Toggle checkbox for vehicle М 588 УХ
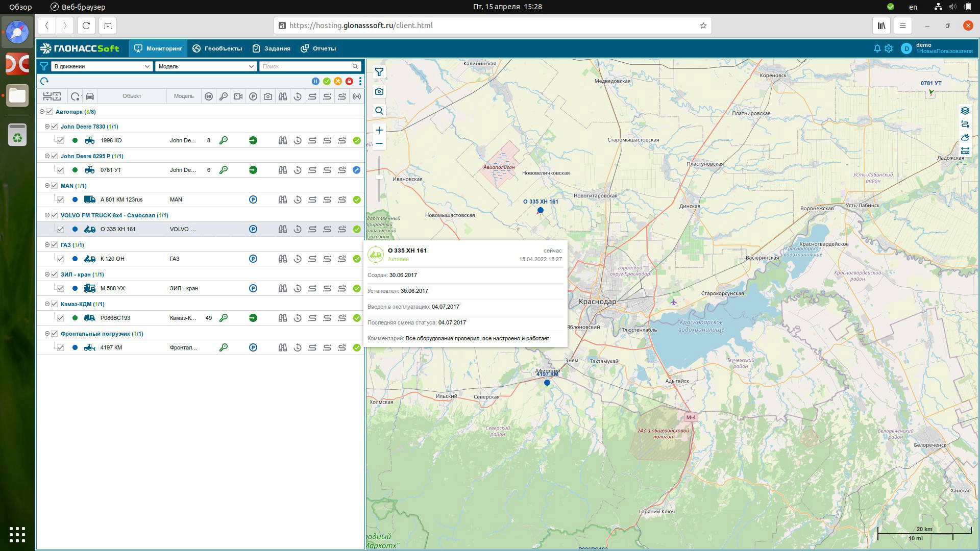The image size is (980, 551). click(60, 288)
